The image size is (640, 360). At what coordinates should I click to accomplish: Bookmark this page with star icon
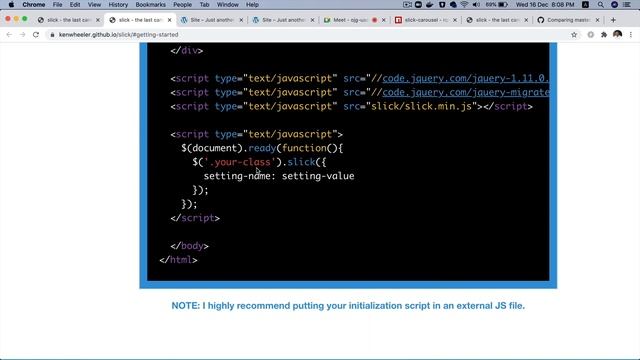tap(574, 35)
